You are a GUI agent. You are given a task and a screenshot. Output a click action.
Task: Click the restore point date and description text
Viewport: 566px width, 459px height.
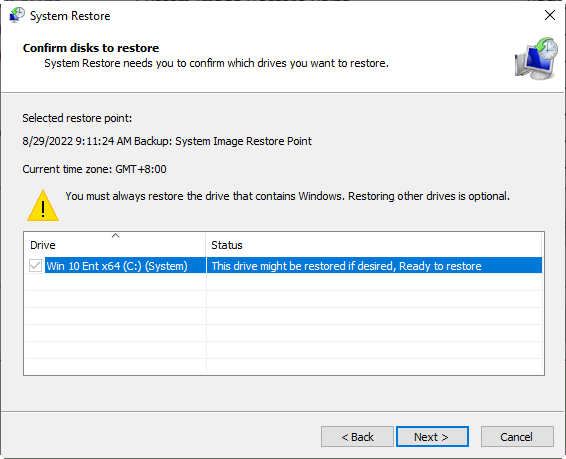coord(167,141)
